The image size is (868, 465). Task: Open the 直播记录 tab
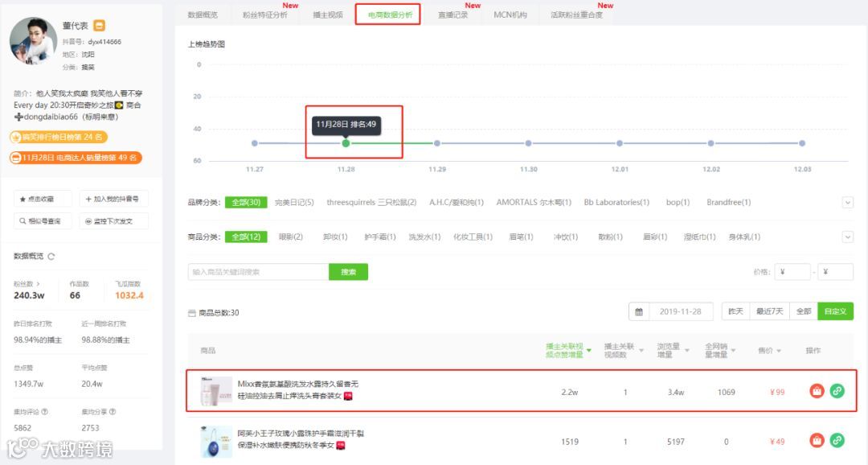(x=452, y=15)
